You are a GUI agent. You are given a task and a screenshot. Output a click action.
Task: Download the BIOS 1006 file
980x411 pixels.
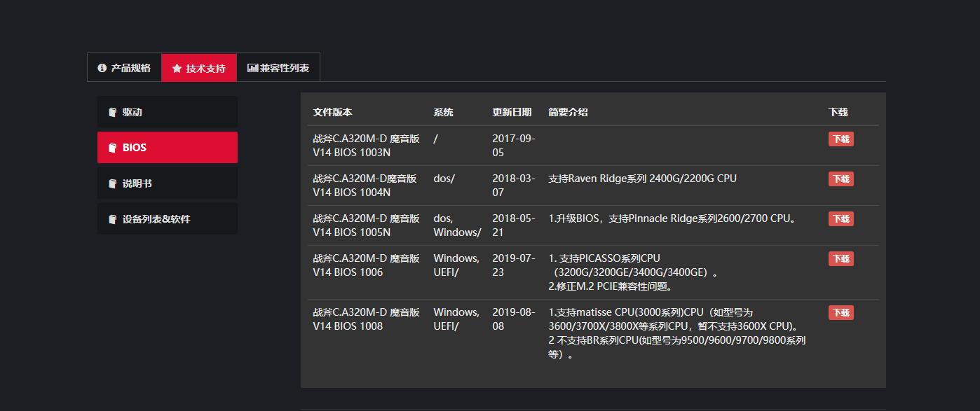pyautogui.click(x=841, y=258)
